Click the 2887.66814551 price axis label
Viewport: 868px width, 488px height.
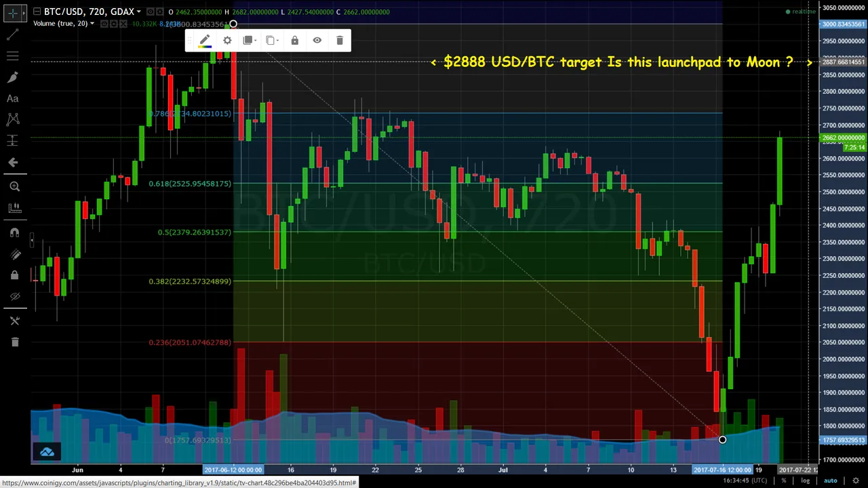point(843,62)
